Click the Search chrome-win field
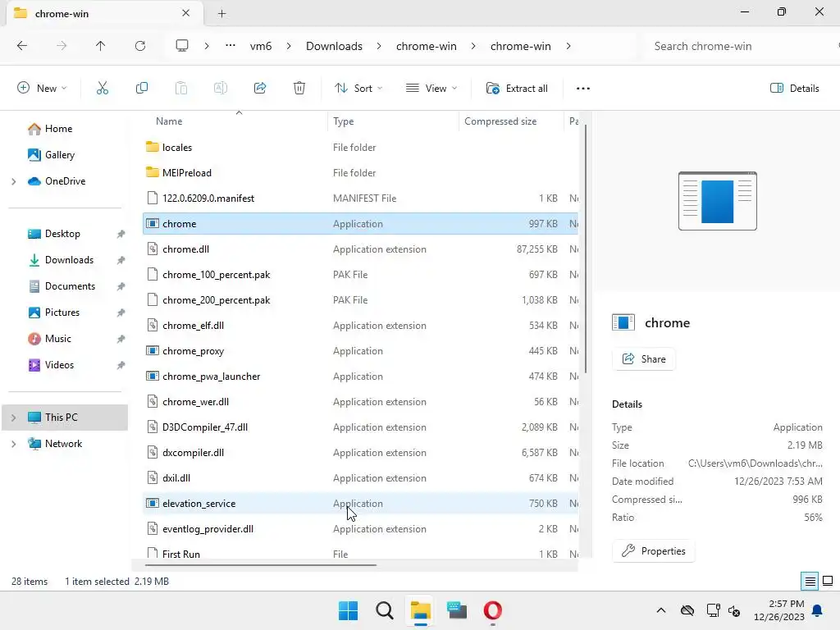The width and height of the screenshot is (840, 630). tap(739, 46)
